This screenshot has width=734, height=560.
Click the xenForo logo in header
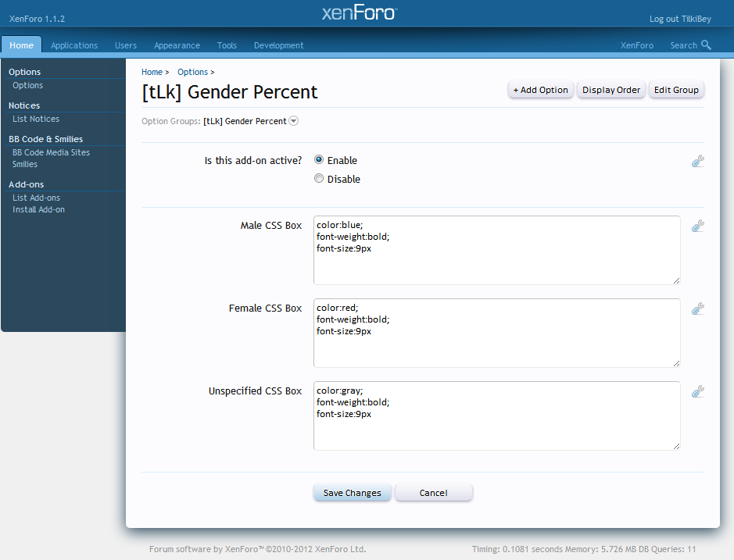[x=359, y=13]
